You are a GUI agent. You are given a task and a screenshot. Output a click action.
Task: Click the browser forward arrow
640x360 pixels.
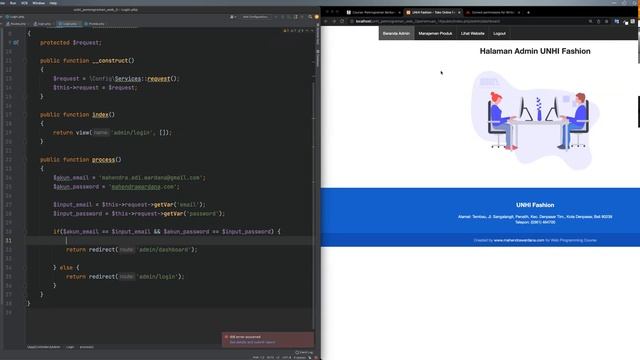334,21
